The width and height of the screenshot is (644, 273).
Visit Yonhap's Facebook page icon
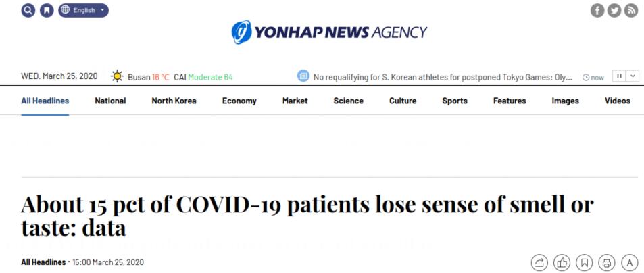click(x=597, y=10)
